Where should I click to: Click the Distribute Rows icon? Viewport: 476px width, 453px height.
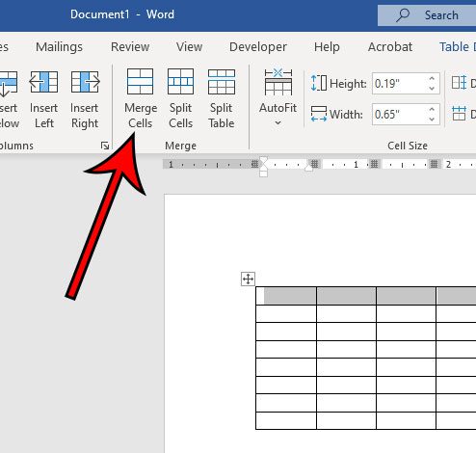coord(459,83)
